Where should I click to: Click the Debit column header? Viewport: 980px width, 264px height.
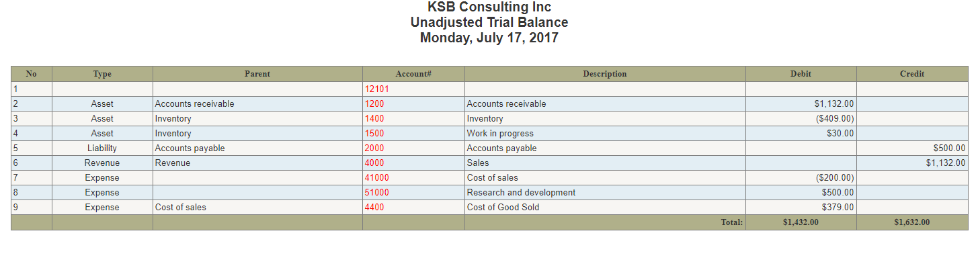[x=801, y=74]
